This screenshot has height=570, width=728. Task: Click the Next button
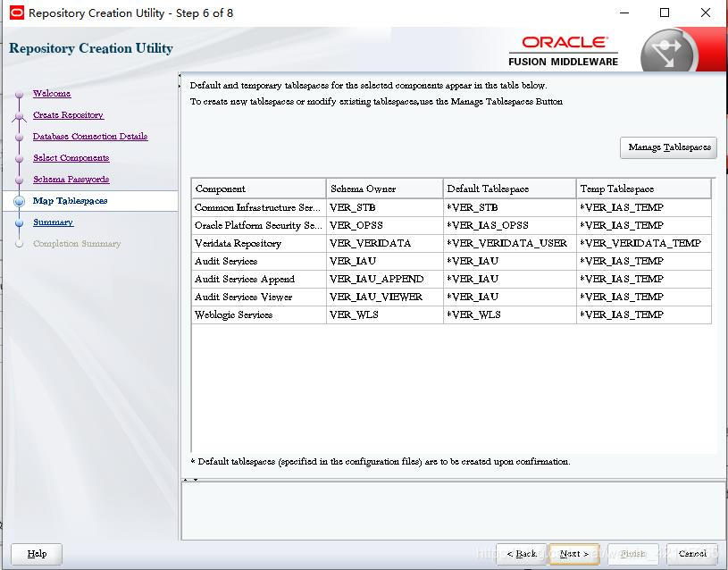pyautogui.click(x=573, y=554)
